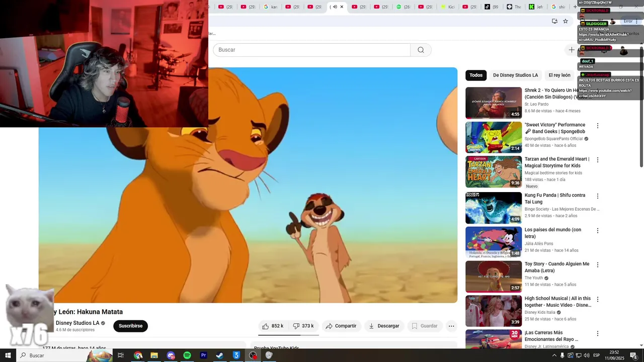Click the Suscribirse button
The image size is (644, 362).
click(131, 326)
